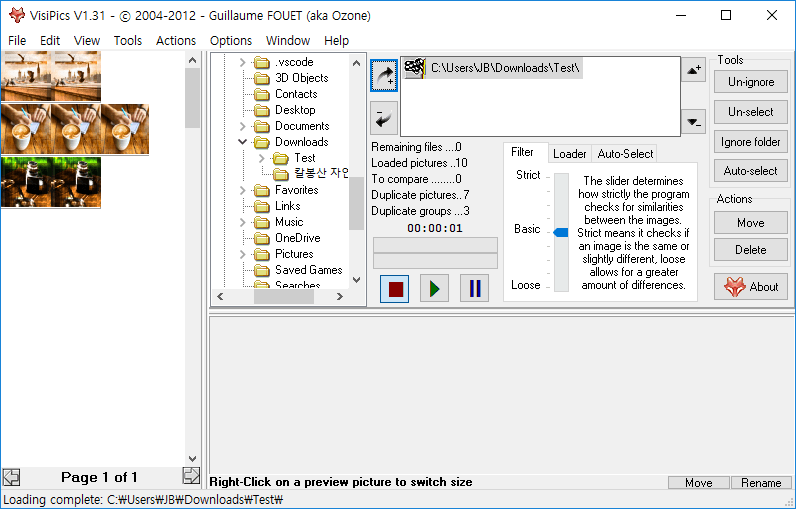Select the Music folder
This screenshot has width=796, height=509.
coord(278,222)
